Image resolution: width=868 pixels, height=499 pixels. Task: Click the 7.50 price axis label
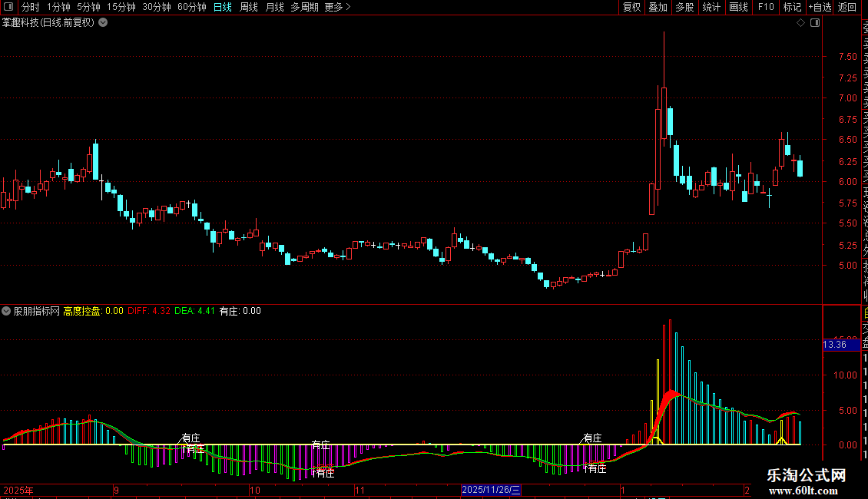point(847,57)
